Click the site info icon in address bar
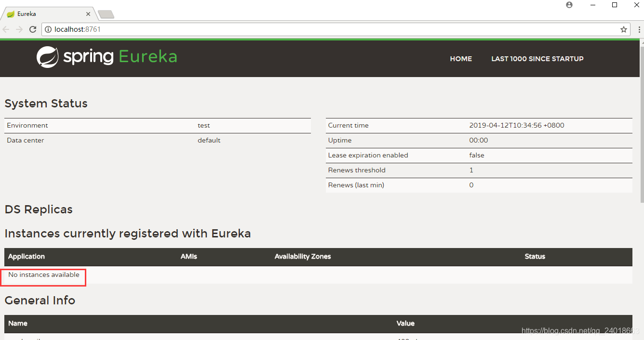The width and height of the screenshot is (644, 340). tap(48, 29)
